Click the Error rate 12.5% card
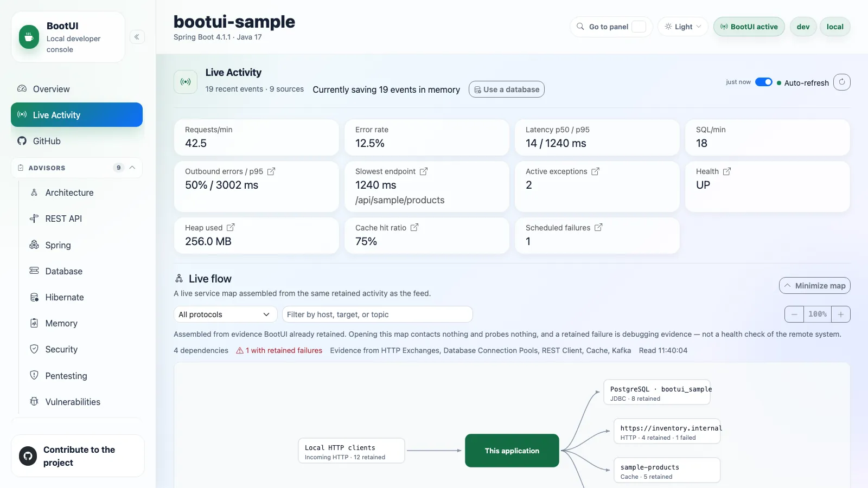 (x=427, y=137)
